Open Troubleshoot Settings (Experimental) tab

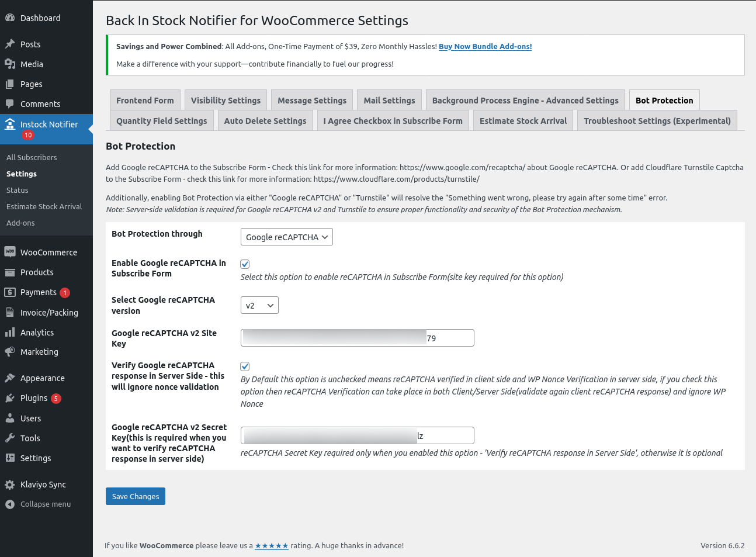coord(657,120)
